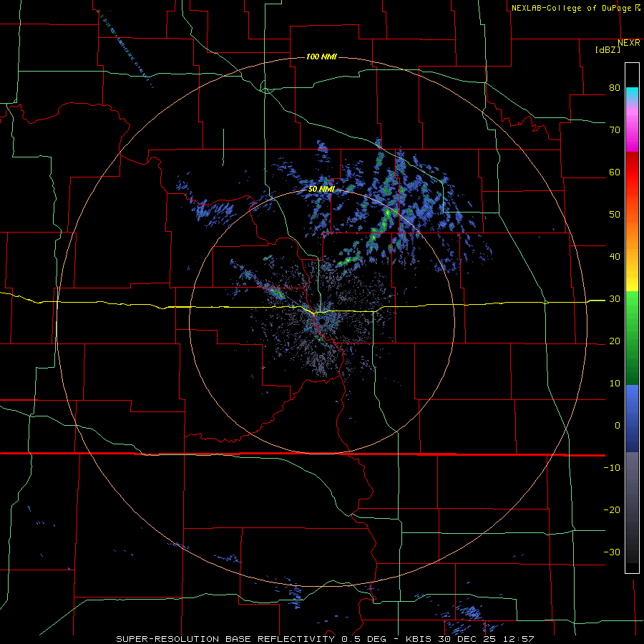
Task: Click the 50 value on dBZ scale
Action: pyautogui.click(x=615, y=215)
